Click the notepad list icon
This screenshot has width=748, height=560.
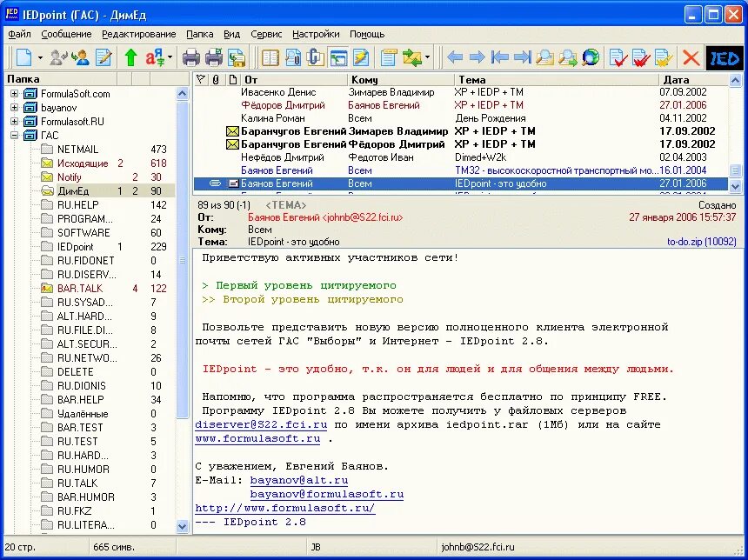point(389,57)
